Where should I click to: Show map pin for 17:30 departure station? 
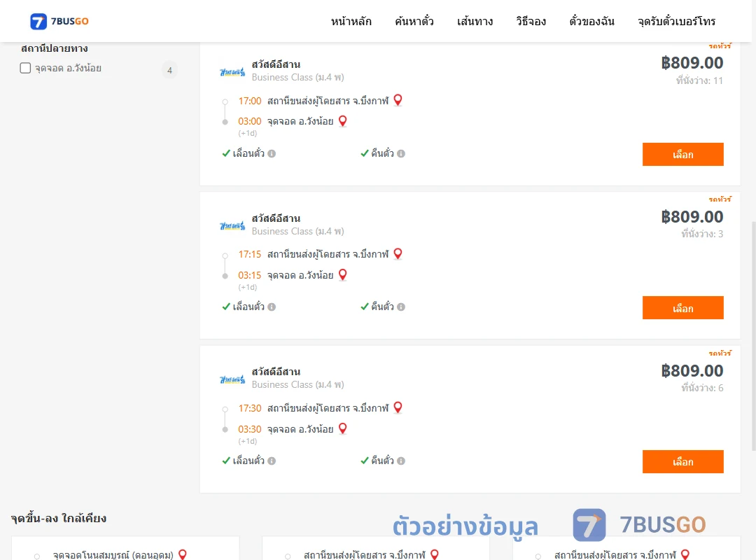(x=398, y=407)
